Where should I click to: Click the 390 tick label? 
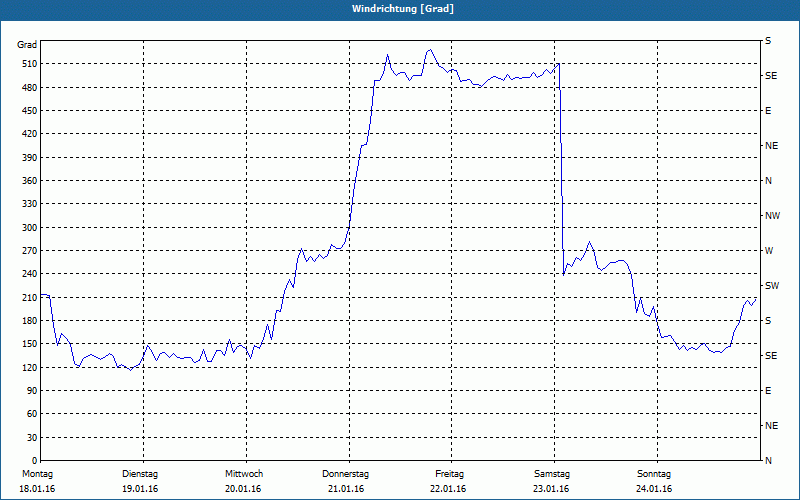[x=29, y=158]
